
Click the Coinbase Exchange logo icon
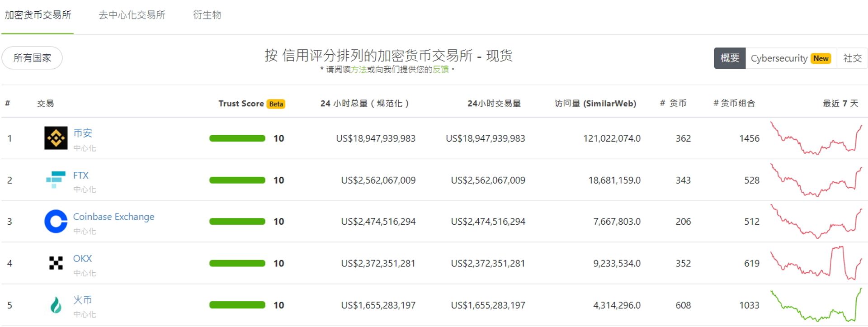coord(56,222)
